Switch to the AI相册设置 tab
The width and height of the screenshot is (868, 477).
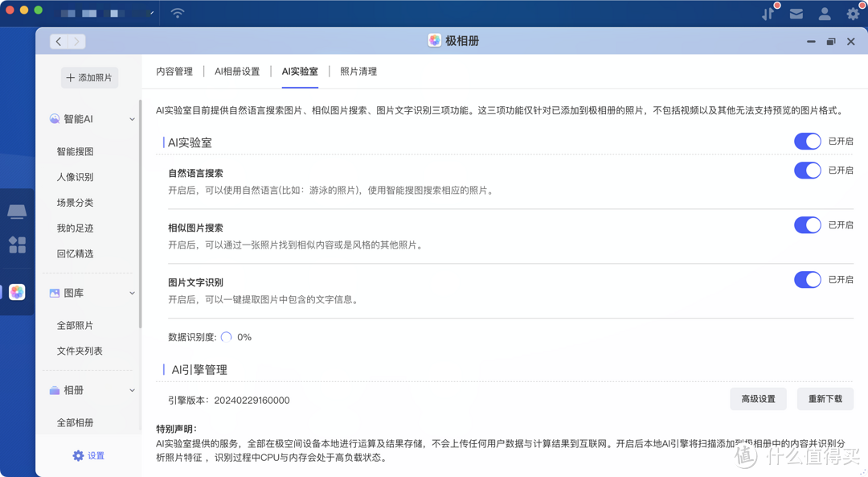[x=237, y=72]
